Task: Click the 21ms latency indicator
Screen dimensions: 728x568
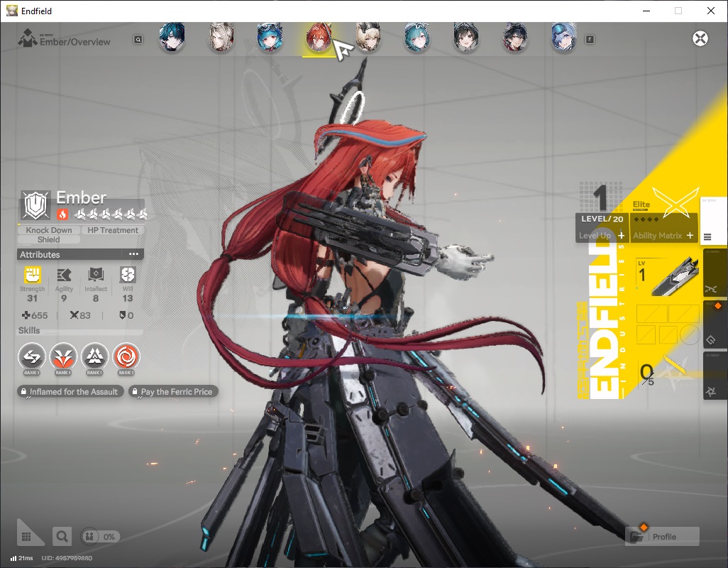Action: click(x=22, y=558)
